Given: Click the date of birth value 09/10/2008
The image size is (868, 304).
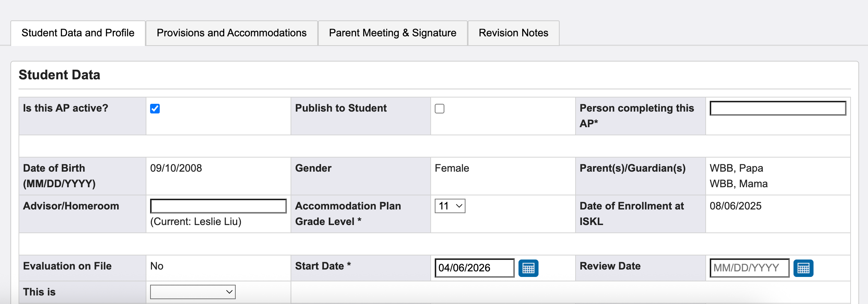Looking at the screenshot, I should pos(176,168).
